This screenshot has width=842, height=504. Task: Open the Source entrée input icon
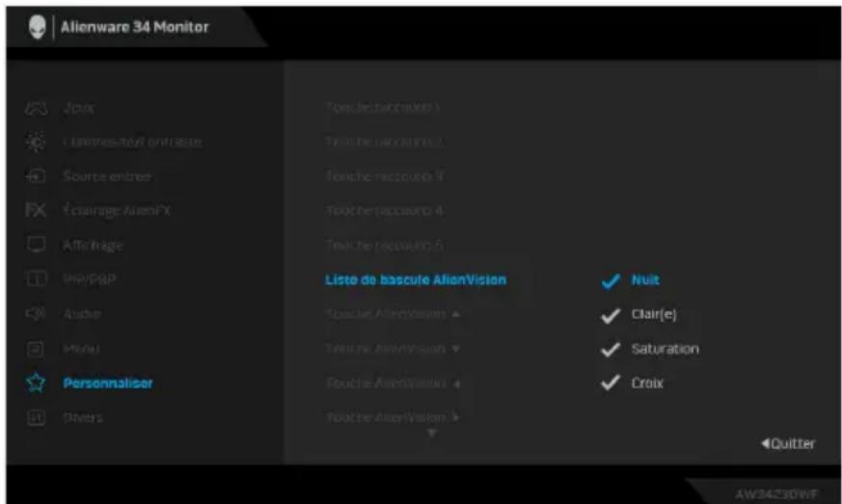[36, 176]
